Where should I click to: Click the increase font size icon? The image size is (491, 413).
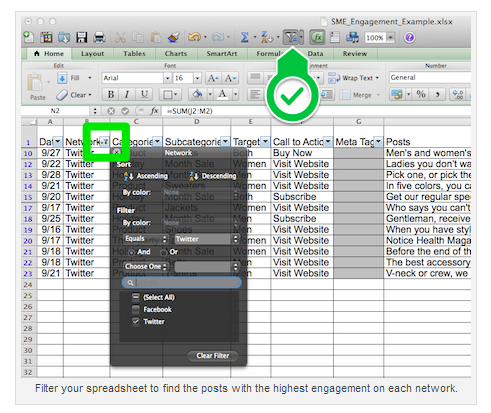213,78
